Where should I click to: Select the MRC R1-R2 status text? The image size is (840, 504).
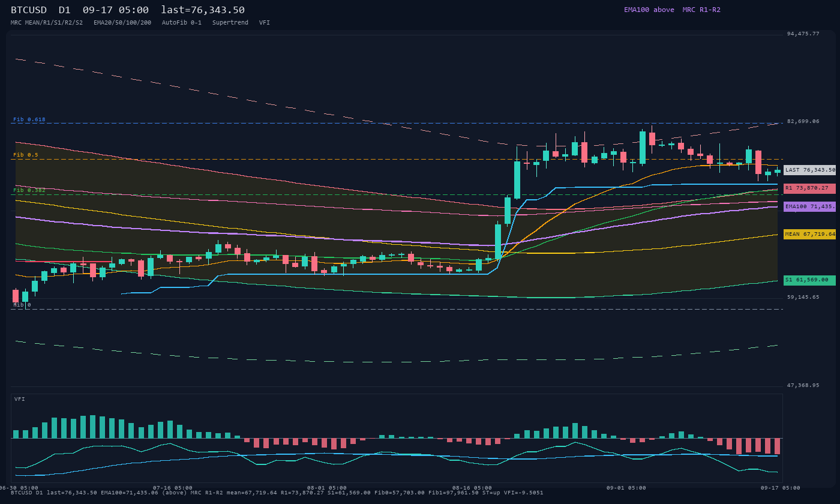coord(701,10)
